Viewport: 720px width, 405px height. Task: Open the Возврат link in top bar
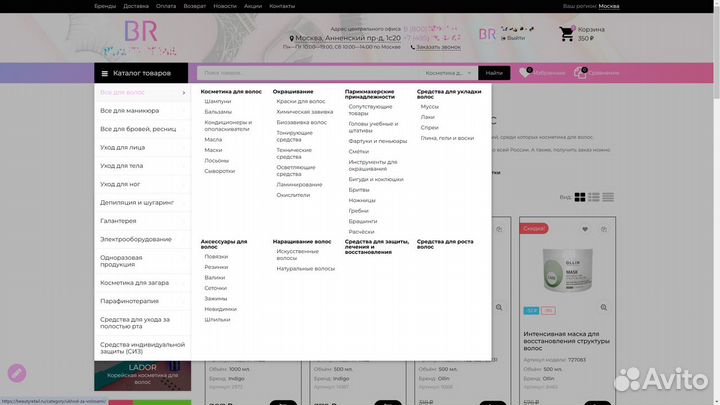pos(195,6)
